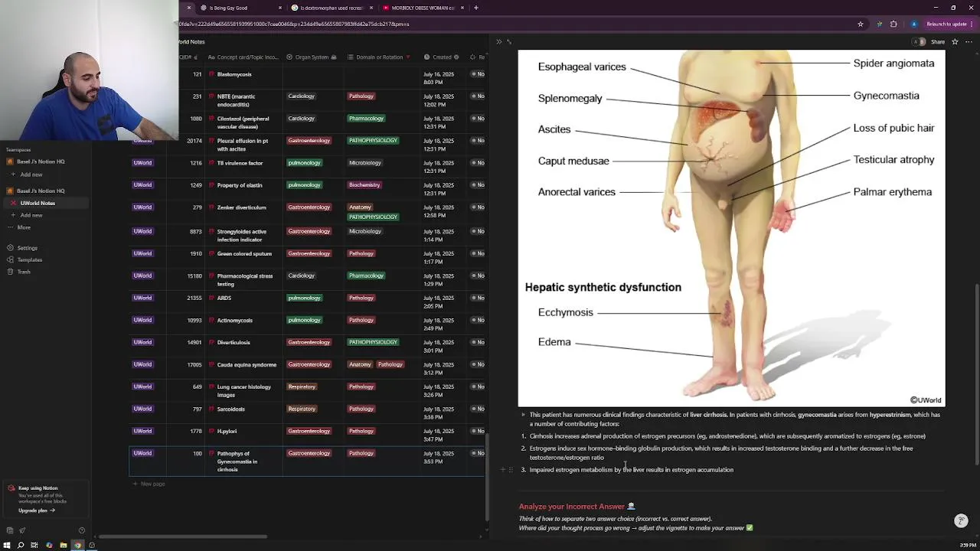Open the Concept card/Topic column header menu
This screenshot has height=551, width=980.
click(x=243, y=57)
